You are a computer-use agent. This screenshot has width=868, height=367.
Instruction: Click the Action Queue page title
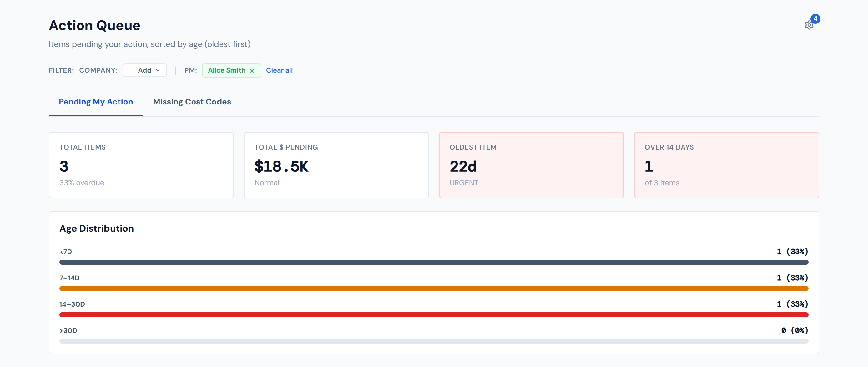pyautogui.click(x=94, y=26)
